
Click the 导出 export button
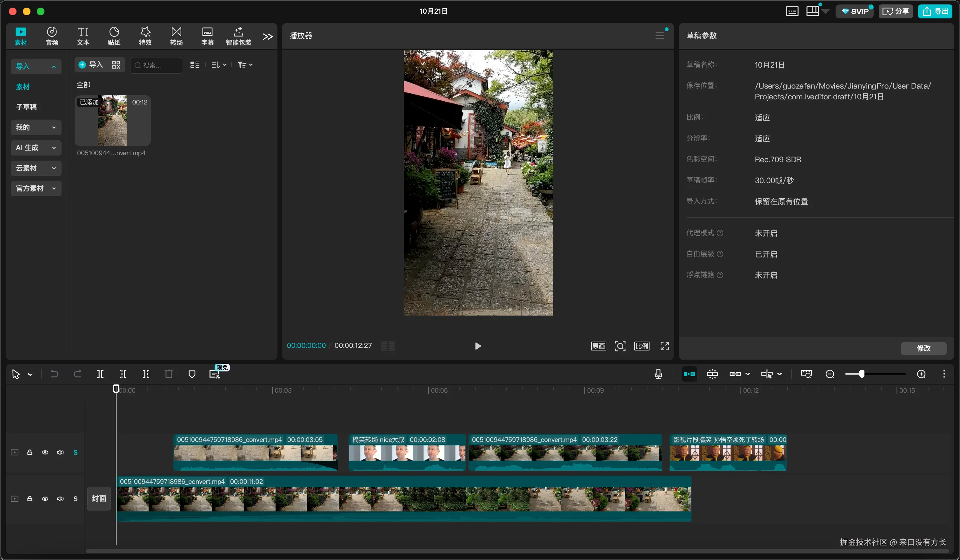click(935, 11)
